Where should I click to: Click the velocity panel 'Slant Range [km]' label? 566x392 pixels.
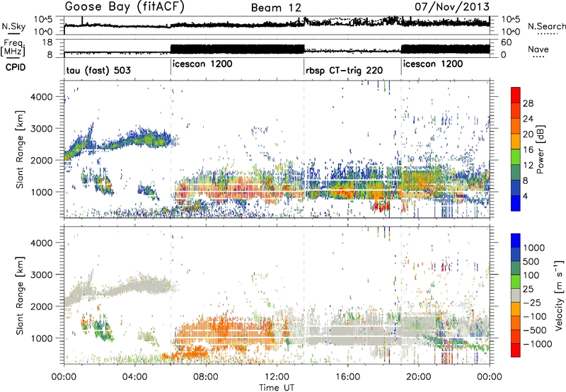20,295
